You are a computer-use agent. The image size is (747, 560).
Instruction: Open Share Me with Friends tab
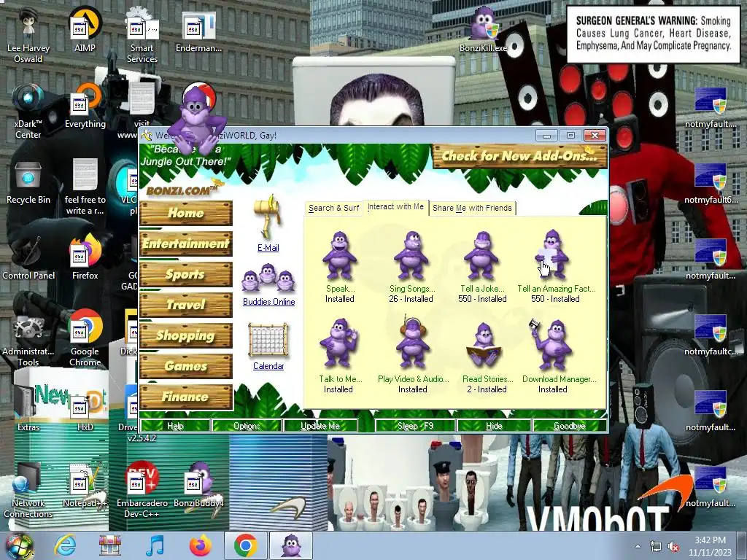pyautogui.click(x=472, y=208)
